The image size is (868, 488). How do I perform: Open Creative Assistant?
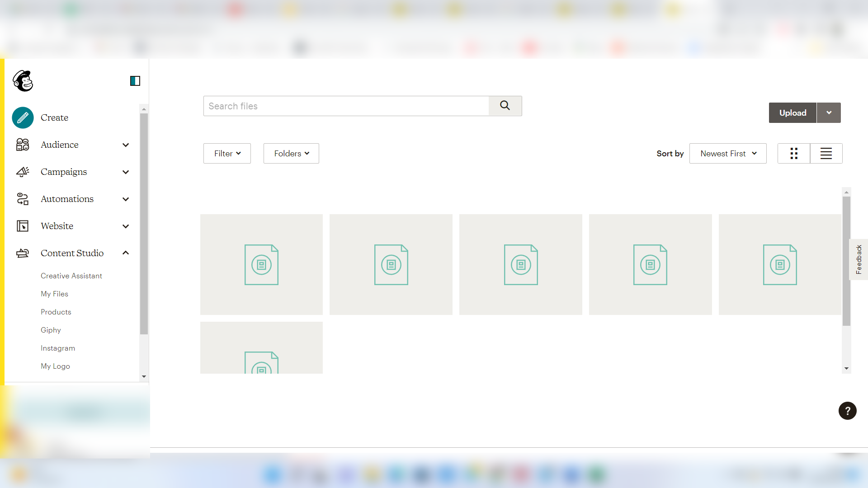click(x=71, y=276)
